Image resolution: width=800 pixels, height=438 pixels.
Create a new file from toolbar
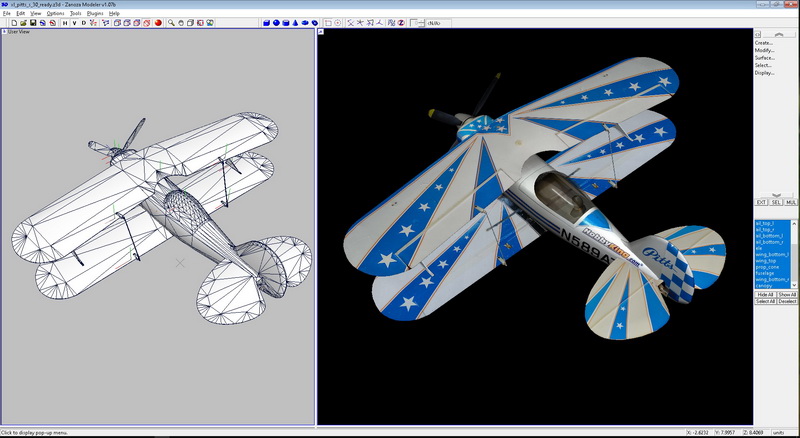[x=14, y=23]
